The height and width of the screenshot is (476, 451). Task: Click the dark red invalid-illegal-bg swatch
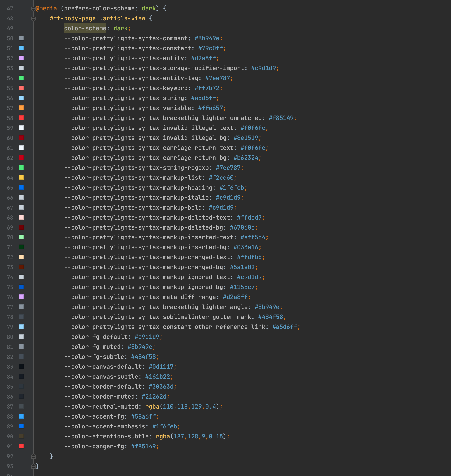pos(21,138)
